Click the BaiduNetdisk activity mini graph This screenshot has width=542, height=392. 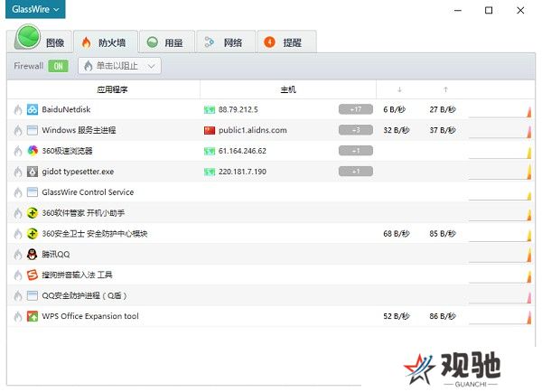pyautogui.click(x=500, y=111)
